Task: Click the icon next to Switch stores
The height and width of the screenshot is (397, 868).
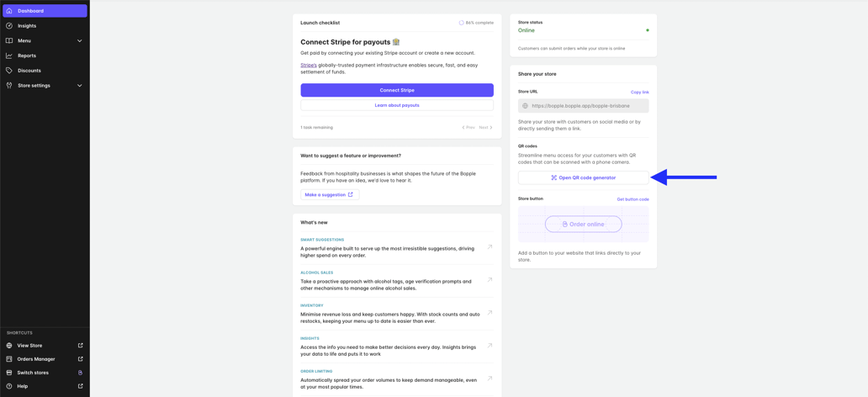Action: tap(81, 373)
